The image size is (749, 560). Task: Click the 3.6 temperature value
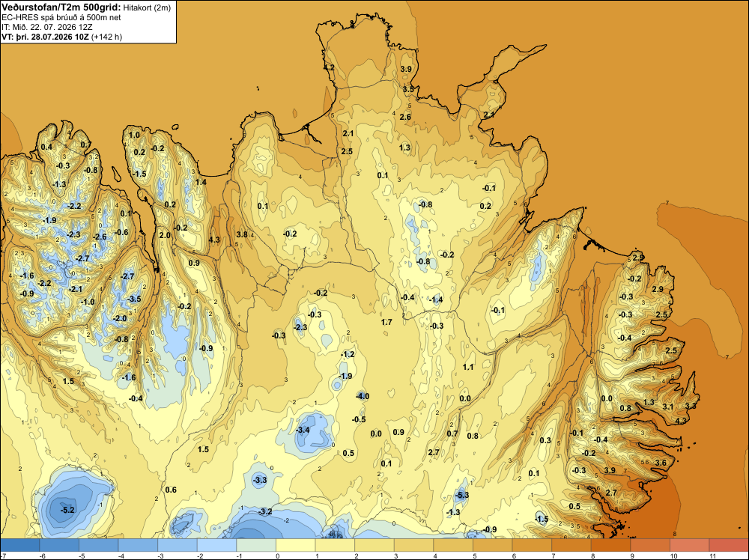tap(661, 463)
